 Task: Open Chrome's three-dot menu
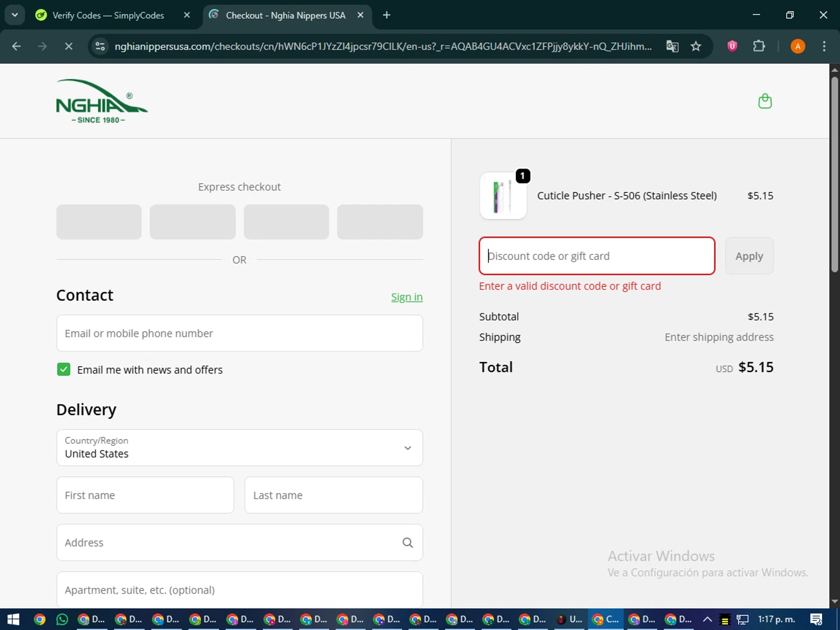pos(824,46)
